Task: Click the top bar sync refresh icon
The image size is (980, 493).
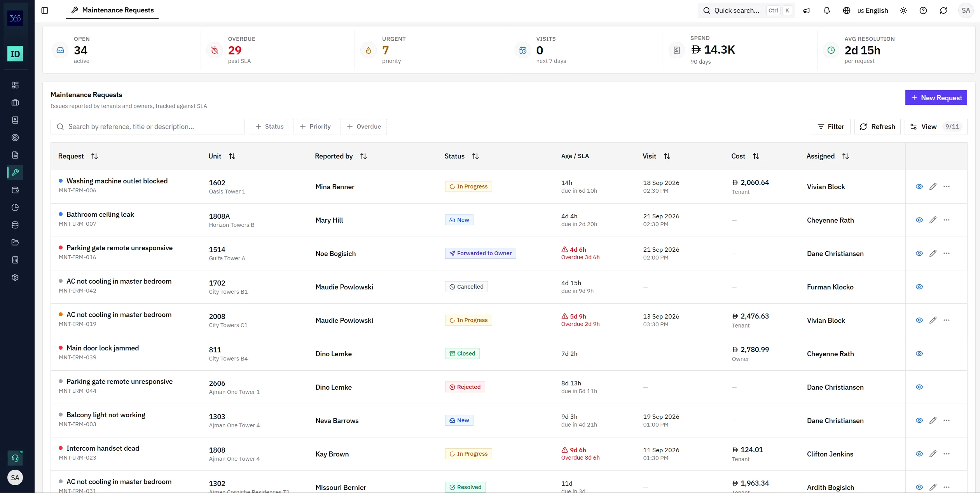Action: tap(943, 10)
